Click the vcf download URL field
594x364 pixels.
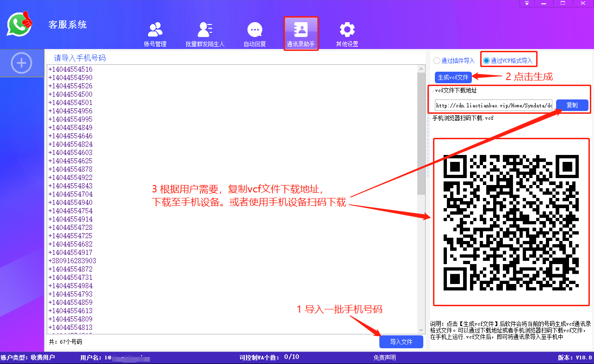point(494,105)
